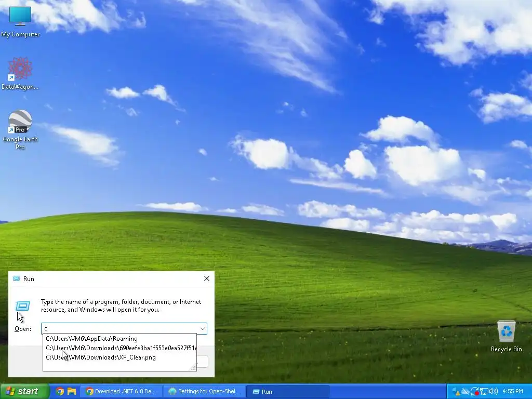Click the Run dialog title bar icon

pos(16,278)
